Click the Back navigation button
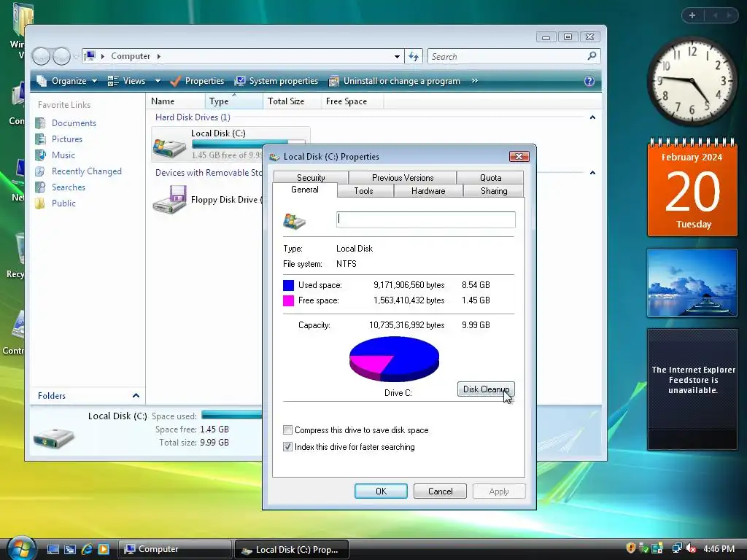Viewport: 747px width, 560px height. click(x=41, y=56)
